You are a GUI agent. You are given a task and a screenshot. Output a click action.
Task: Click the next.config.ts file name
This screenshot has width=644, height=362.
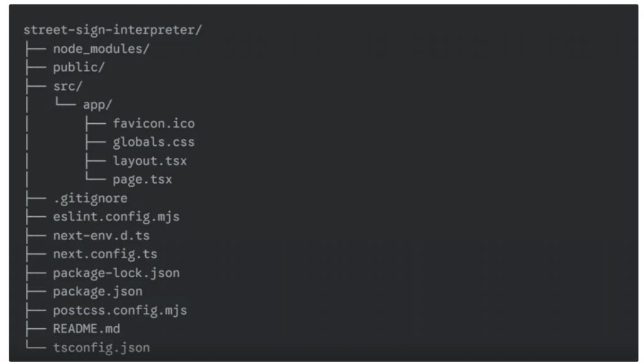pos(105,255)
